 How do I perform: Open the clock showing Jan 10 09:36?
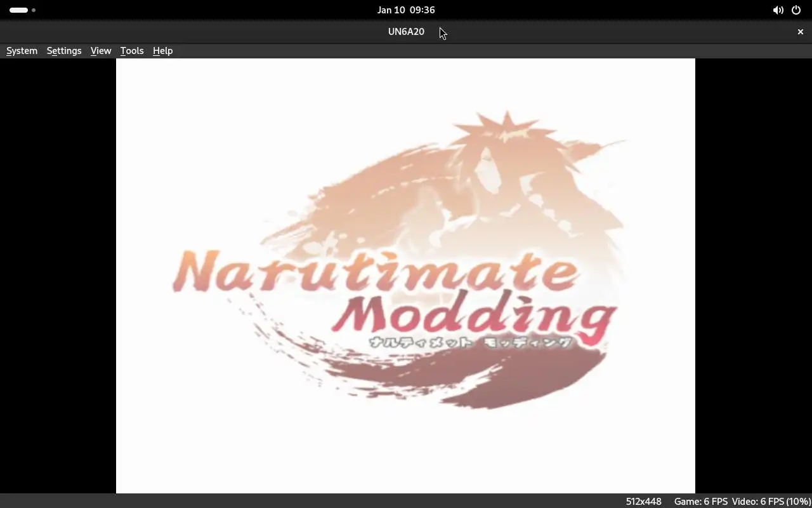[406, 10]
